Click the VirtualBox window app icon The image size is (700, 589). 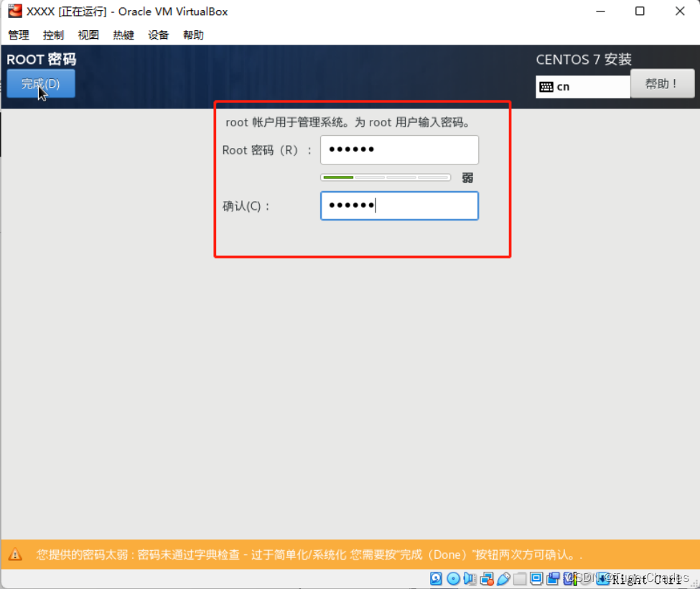click(x=15, y=11)
